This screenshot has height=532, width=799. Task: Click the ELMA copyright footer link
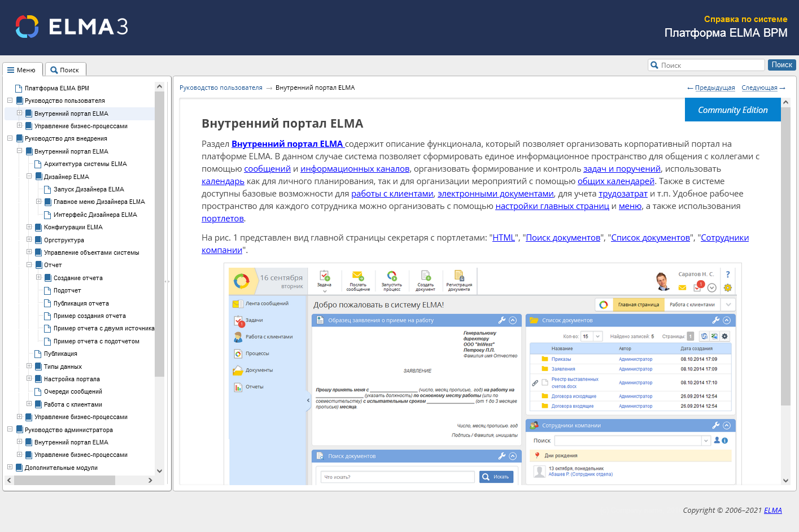(773, 510)
